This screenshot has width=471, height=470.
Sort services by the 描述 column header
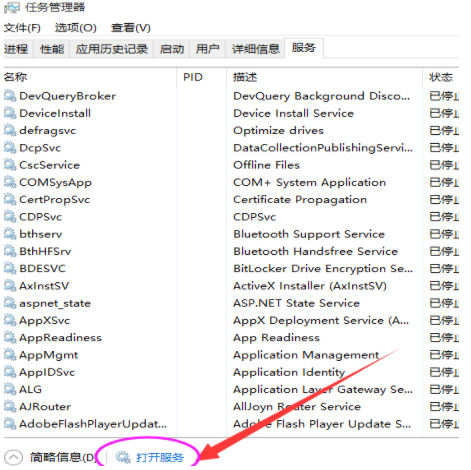[324, 77]
